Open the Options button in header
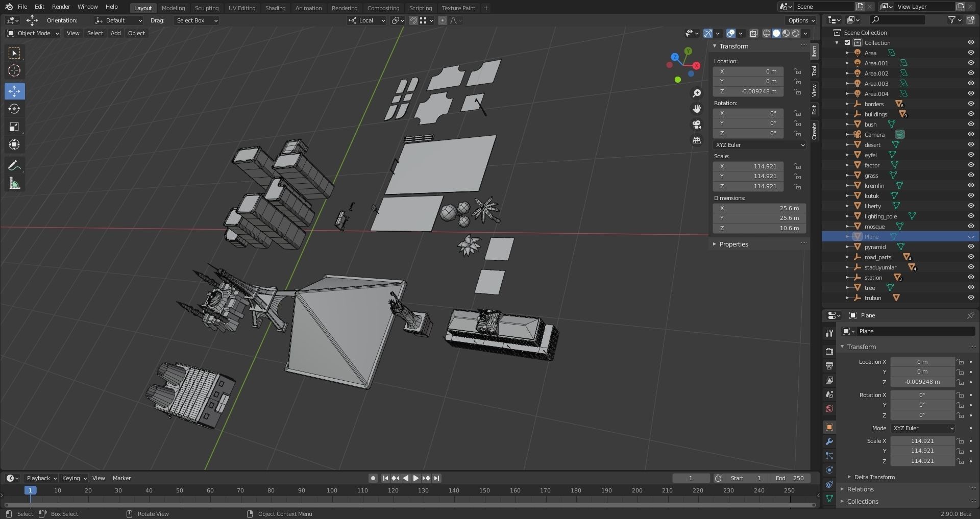Viewport: 980px width, 519px height. coord(801,20)
